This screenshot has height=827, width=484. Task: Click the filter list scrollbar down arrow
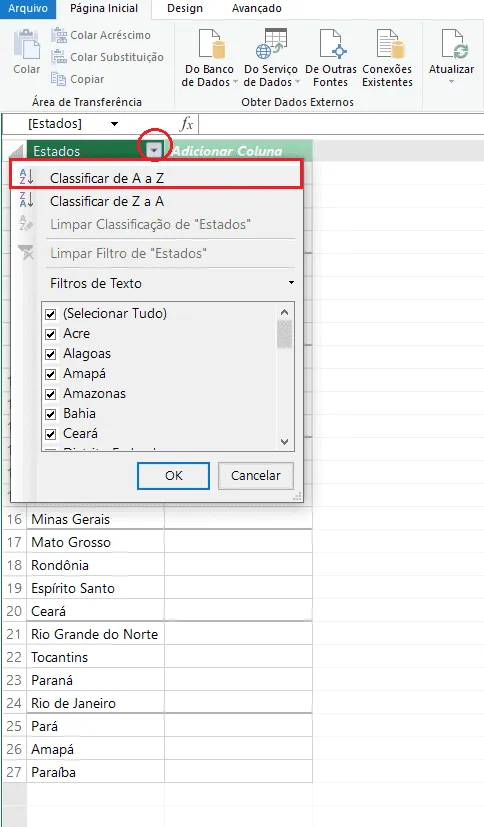point(285,442)
